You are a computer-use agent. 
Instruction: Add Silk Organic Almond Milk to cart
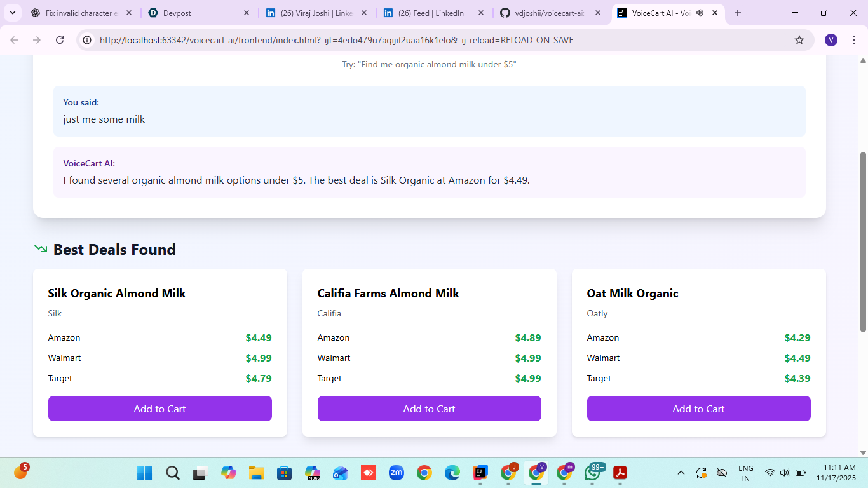point(160,409)
